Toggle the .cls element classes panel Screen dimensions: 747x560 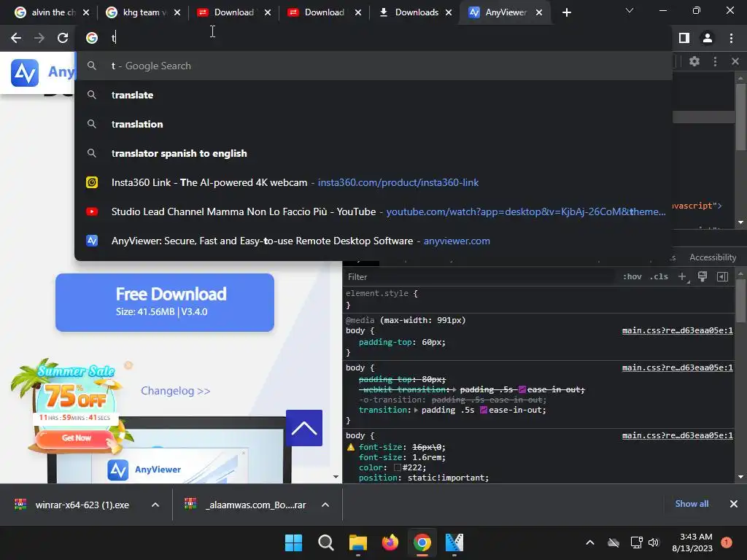click(659, 276)
